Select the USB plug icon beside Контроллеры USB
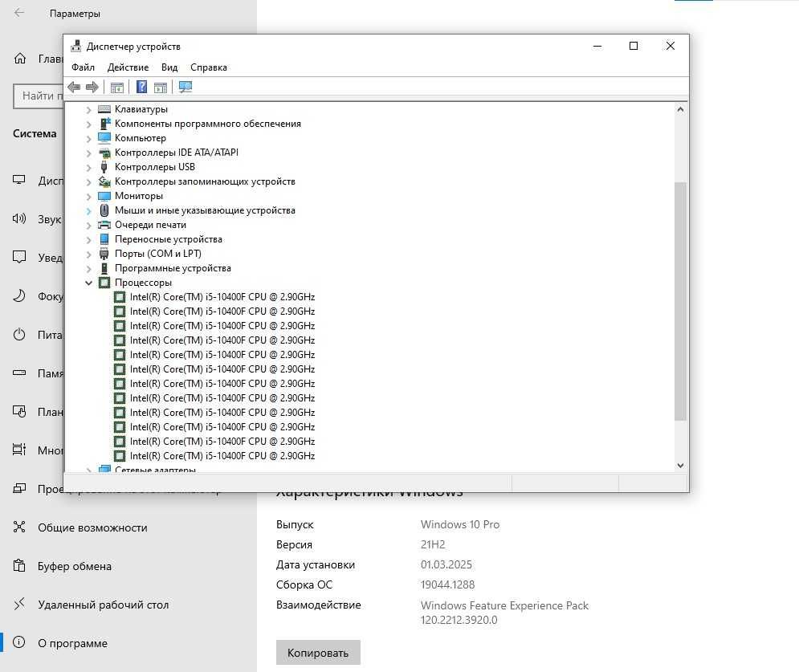This screenshot has height=672, width=799. [104, 167]
